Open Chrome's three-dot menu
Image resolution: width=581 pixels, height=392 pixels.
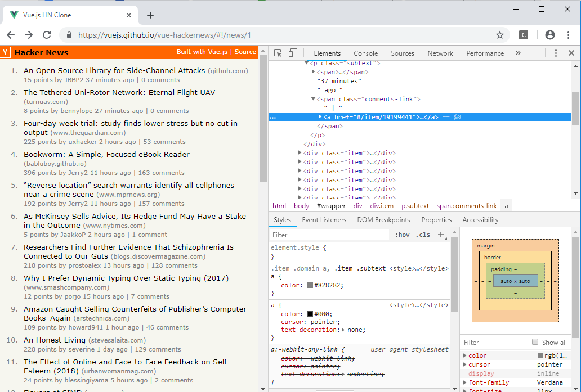(568, 35)
